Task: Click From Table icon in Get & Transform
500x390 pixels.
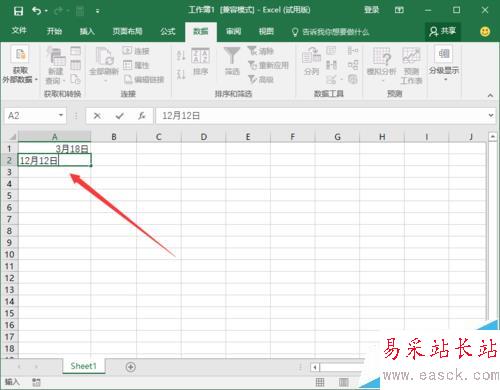Action: (x=76, y=65)
